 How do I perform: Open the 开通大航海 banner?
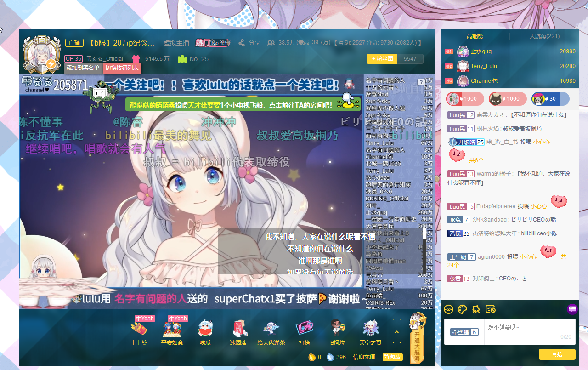coord(417,338)
